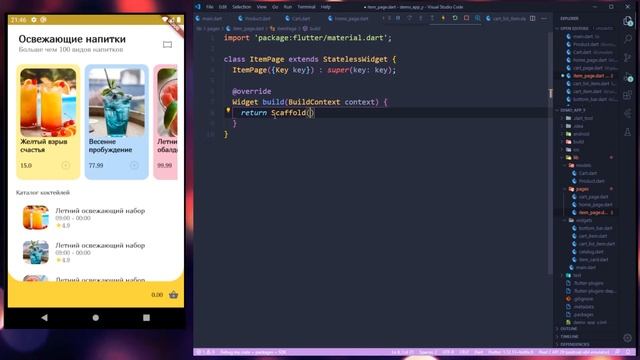Switch to the Cart.dart editor tab
This screenshot has width=640, height=360.
298,18
